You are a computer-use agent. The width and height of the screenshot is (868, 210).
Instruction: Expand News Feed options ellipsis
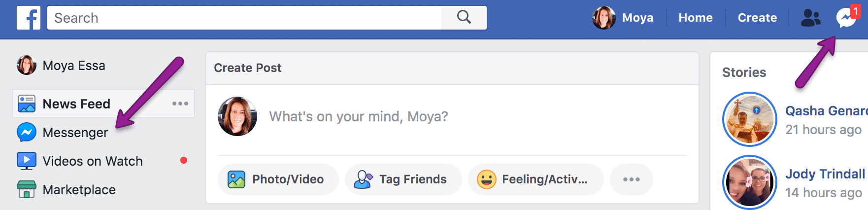pyautogui.click(x=180, y=104)
